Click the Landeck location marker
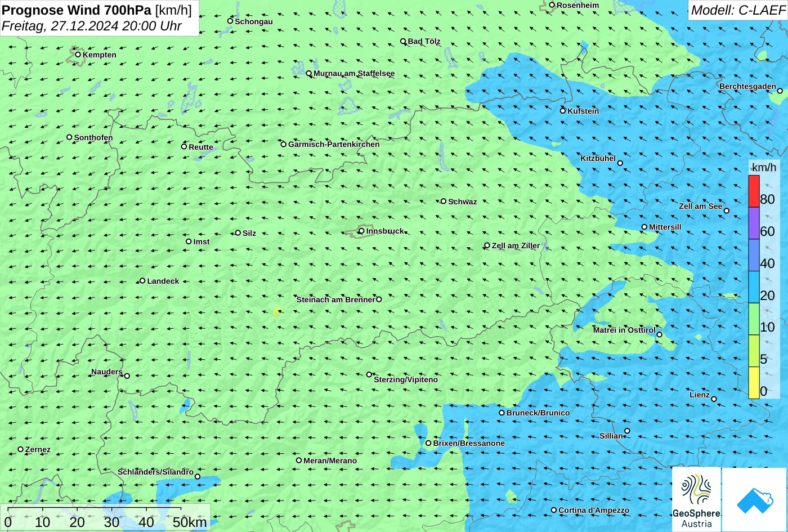This screenshot has height=532, width=788. [142, 280]
